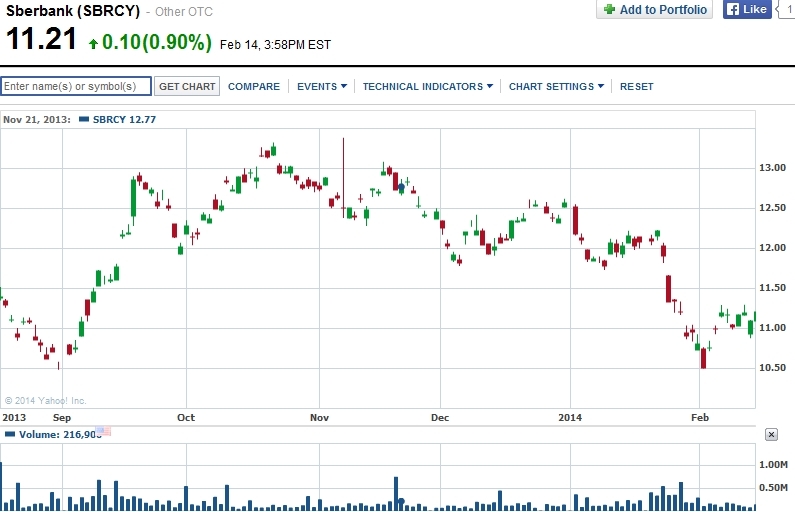Screen dimensions: 795x512
Task: Focus the Enter name(s) or symbol(s) field
Action: [x=76, y=86]
